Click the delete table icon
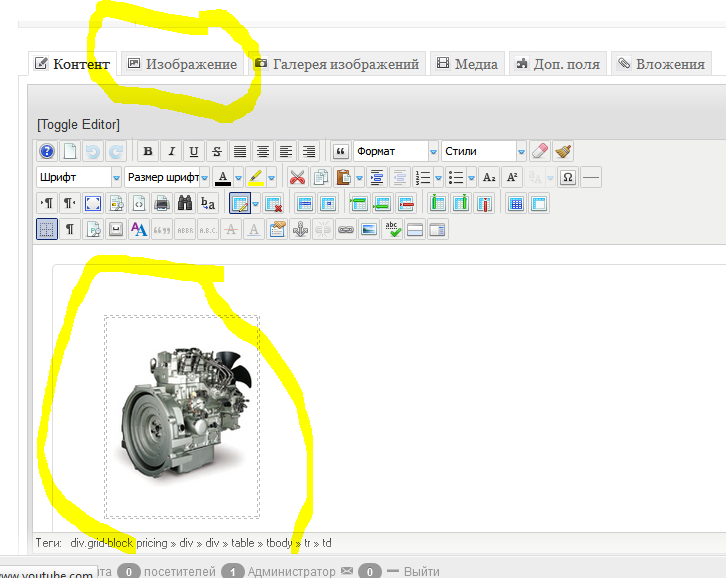Image resolution: width=726 pixels, height=578 pixels. pos(273,203)
